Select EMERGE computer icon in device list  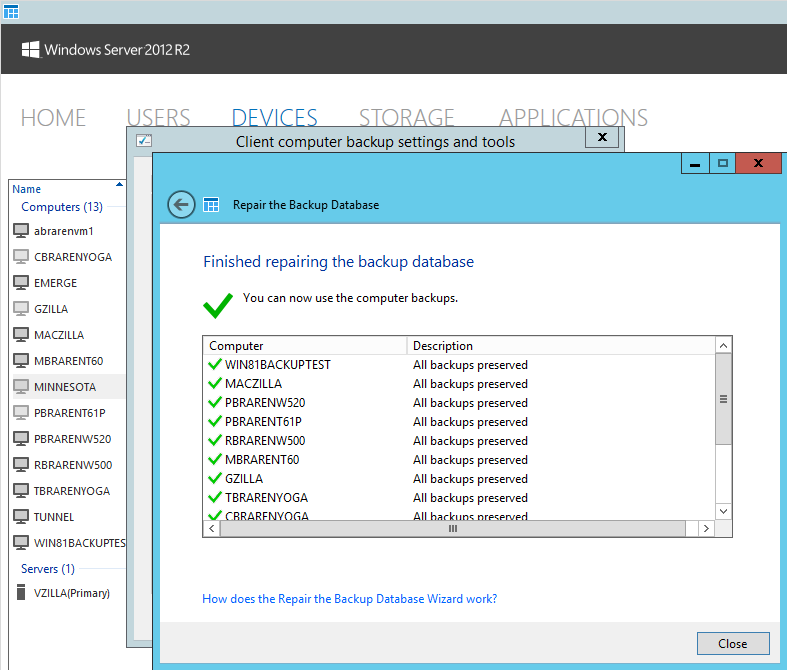(x=21, y=283)
